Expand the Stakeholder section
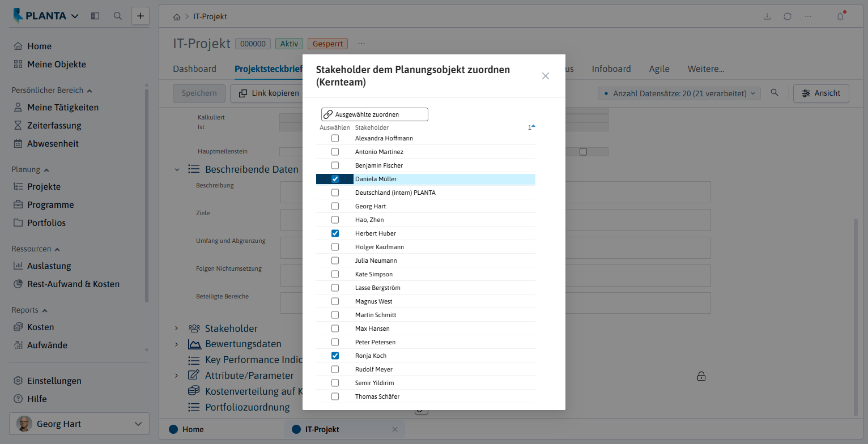 [177, 328]
